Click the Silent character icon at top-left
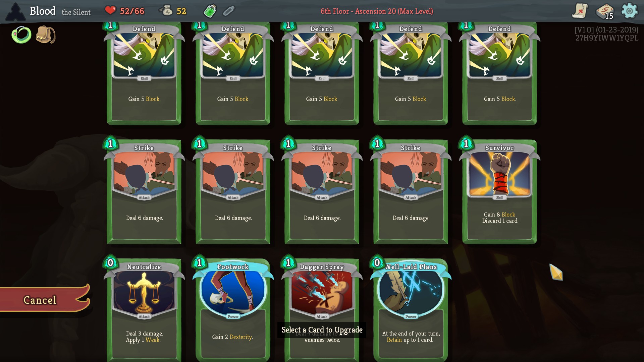Viewport: 644px width, 362px height. tap(15, 12)
